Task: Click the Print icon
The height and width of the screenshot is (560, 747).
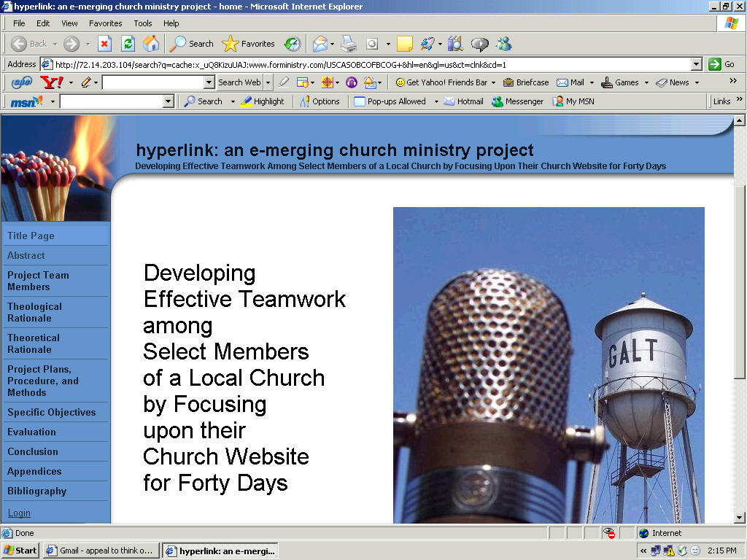Action: pyautogui.click(x=349, y=44)
